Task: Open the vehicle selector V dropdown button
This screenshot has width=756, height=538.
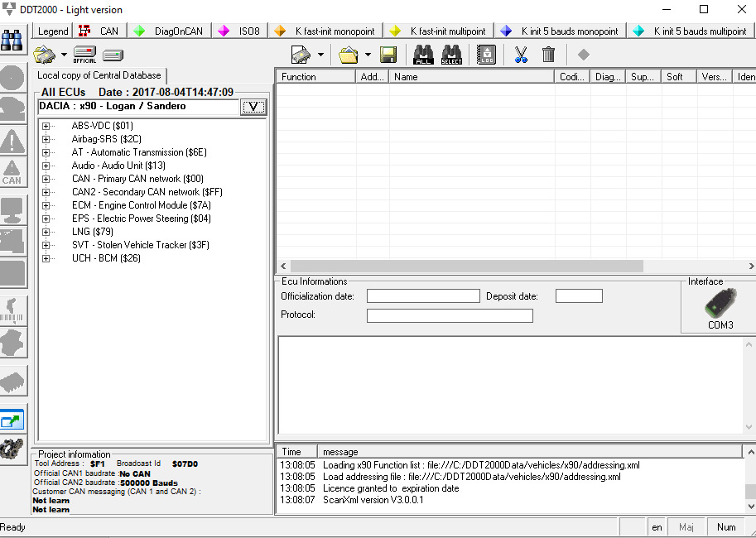Action: pyautogui.click(x=253, y=107)
